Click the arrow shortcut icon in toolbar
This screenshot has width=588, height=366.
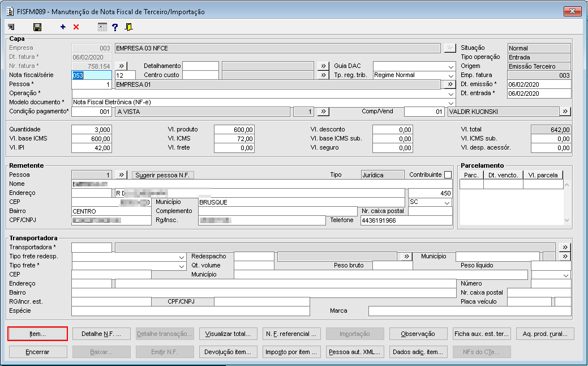(x=12, y=27)
